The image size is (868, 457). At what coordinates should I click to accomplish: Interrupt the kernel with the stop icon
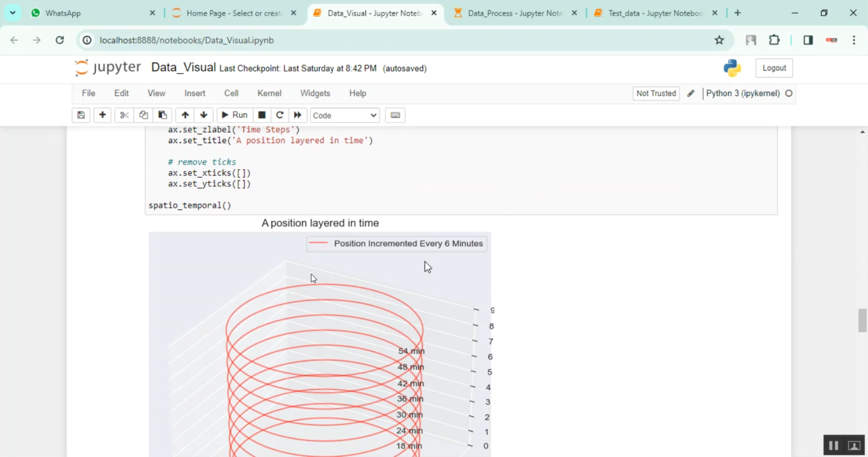pos(262,115)
